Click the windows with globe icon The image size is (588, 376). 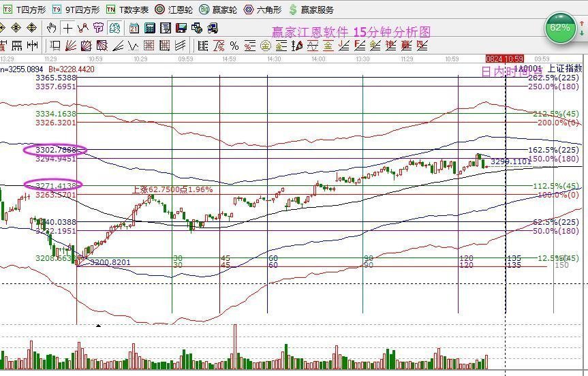197,28
